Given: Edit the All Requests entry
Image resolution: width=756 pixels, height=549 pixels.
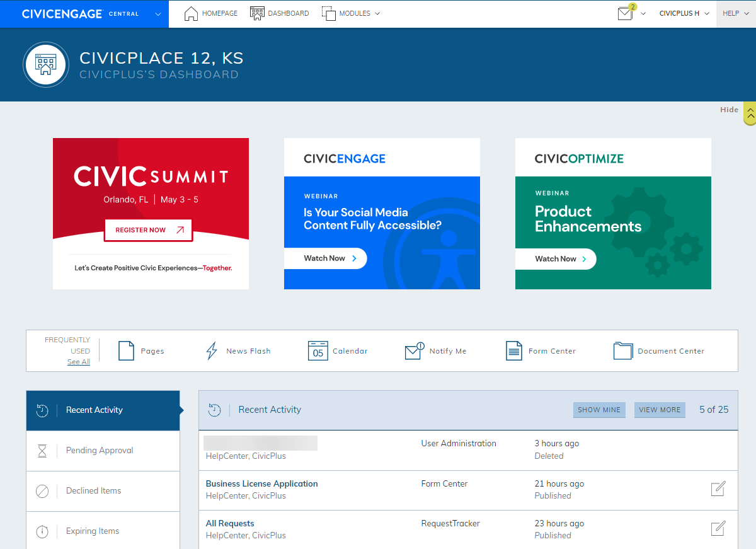Looking at the screenshot, I should [718, 528].
